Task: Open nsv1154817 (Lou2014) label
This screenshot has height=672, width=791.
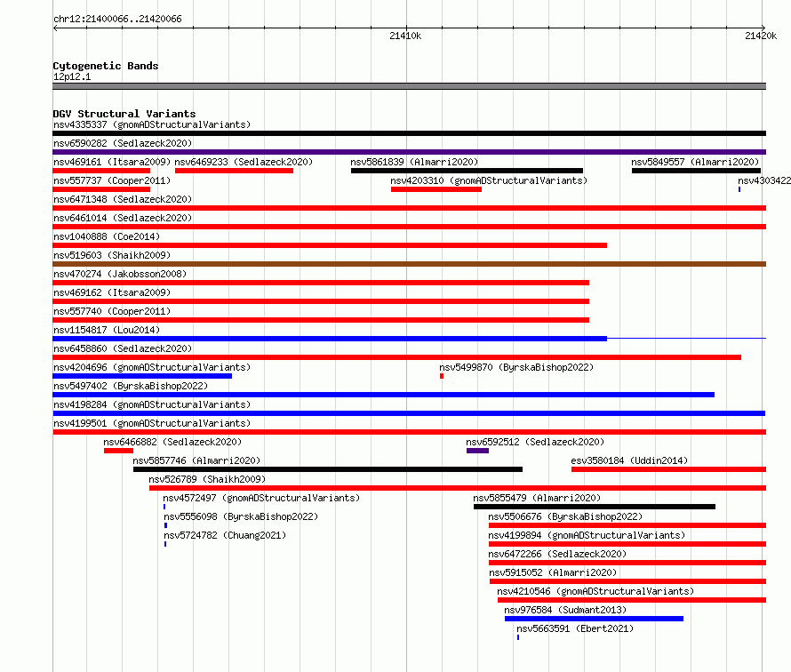Action: click(x=107, y=330)
